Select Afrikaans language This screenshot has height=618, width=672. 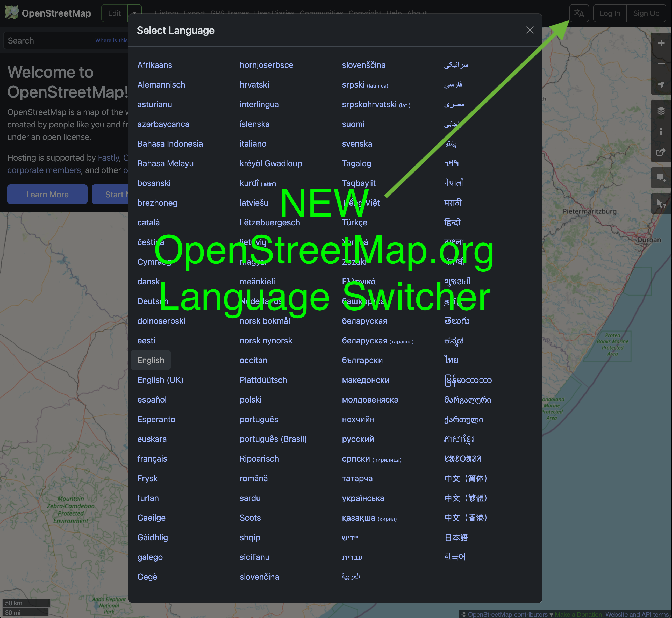pyautogui.click(x=155, y=65)
